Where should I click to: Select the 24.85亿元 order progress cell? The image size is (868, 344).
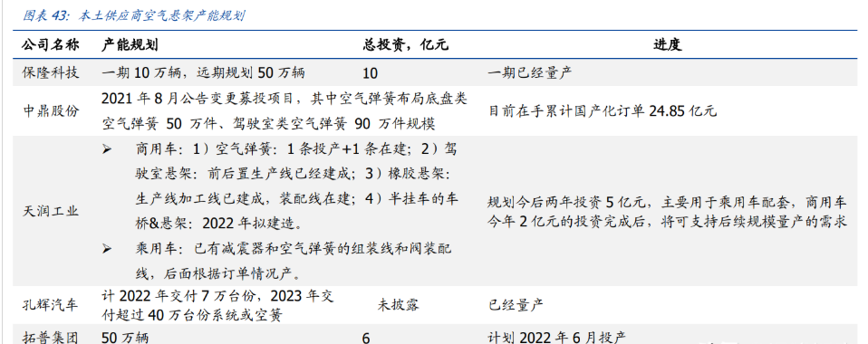pos(603,111)
